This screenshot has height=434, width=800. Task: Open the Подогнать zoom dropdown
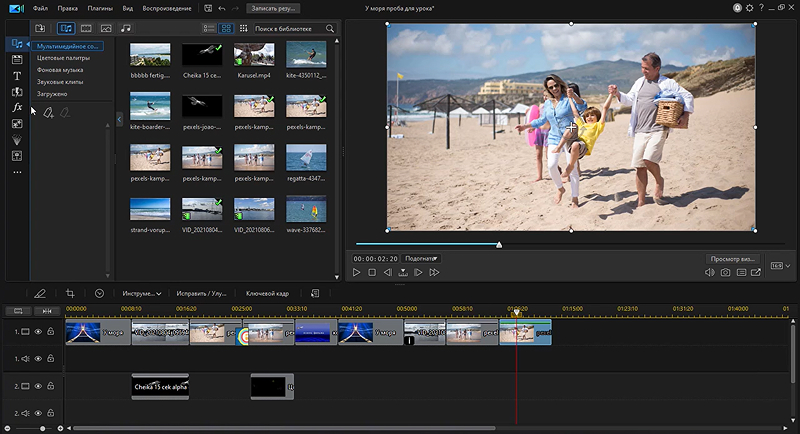(421, 259)
